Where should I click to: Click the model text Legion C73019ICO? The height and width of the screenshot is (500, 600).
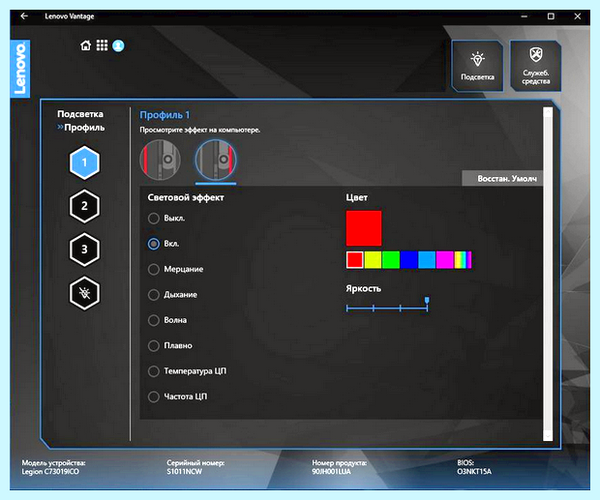tap(50, 472)
